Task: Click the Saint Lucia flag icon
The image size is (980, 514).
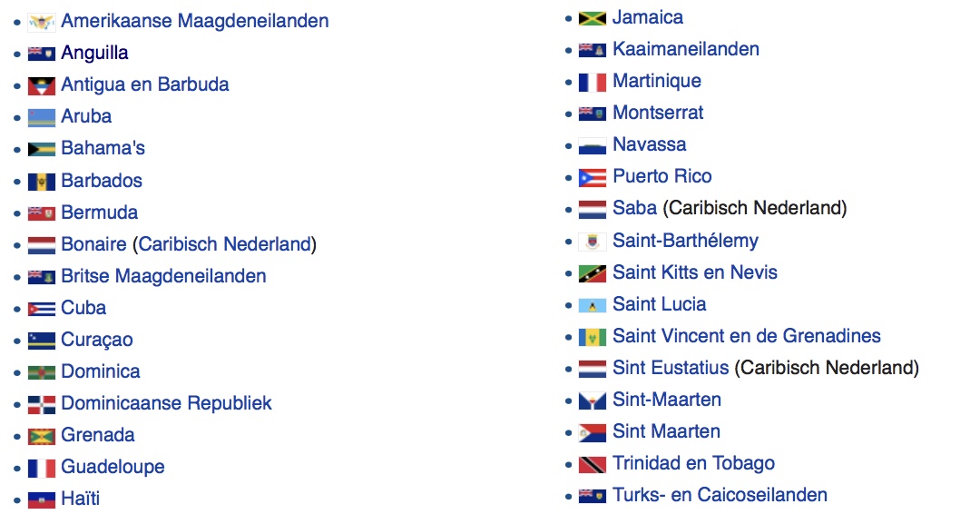Action: 592,305
